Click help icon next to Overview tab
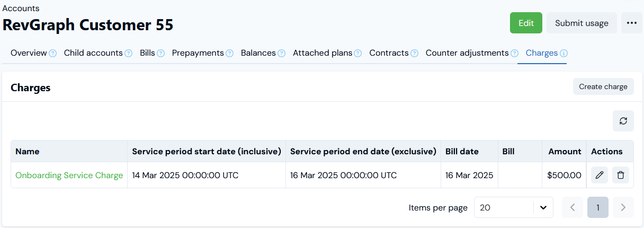 coord(53,54)
